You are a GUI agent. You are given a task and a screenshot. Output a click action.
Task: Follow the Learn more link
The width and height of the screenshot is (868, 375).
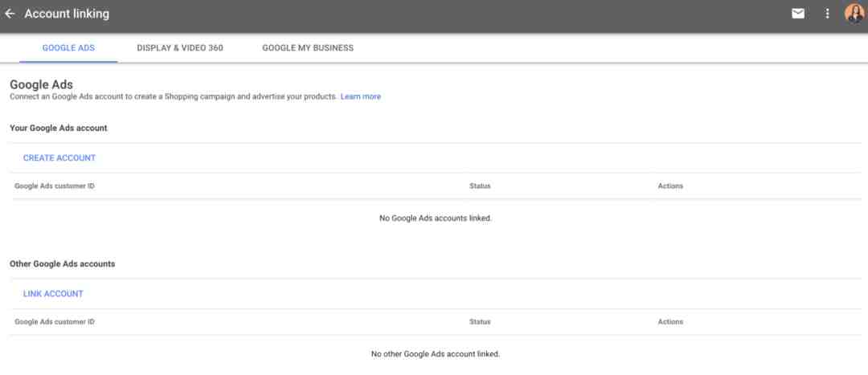[x=360, y=97]
